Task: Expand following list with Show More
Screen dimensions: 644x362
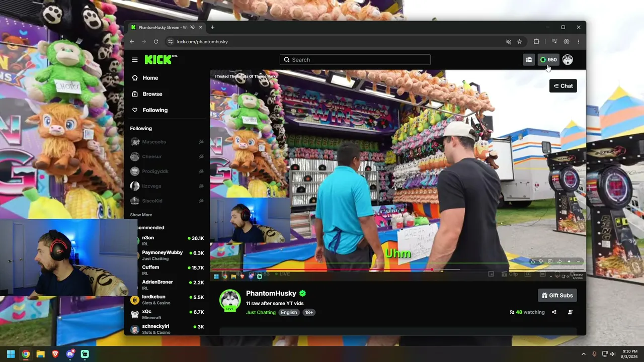Action: click(x=141, y=215)
